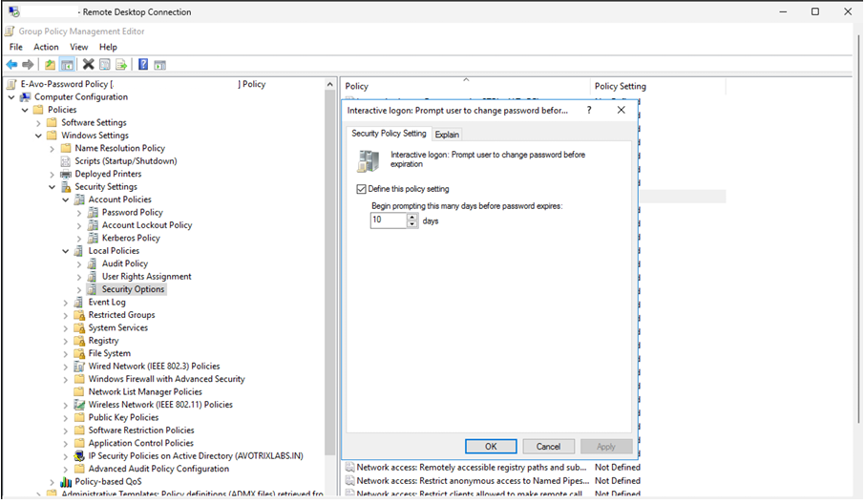Click the console tree vertical scrollbar

[330, 270]
